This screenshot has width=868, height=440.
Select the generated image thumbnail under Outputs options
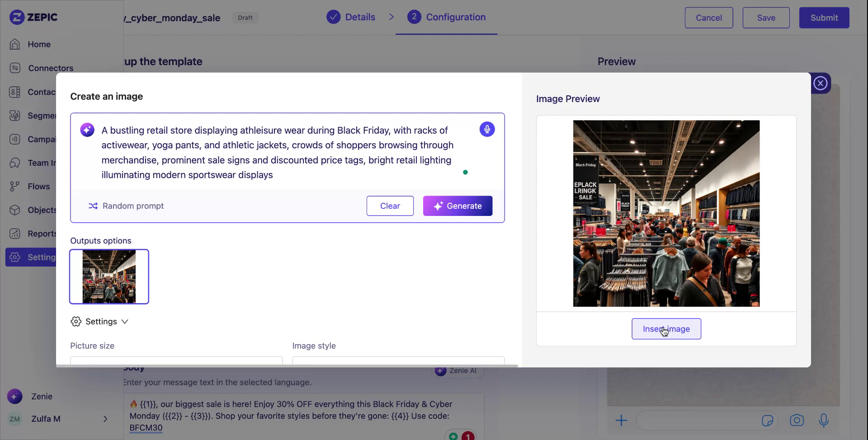point(108,276)
